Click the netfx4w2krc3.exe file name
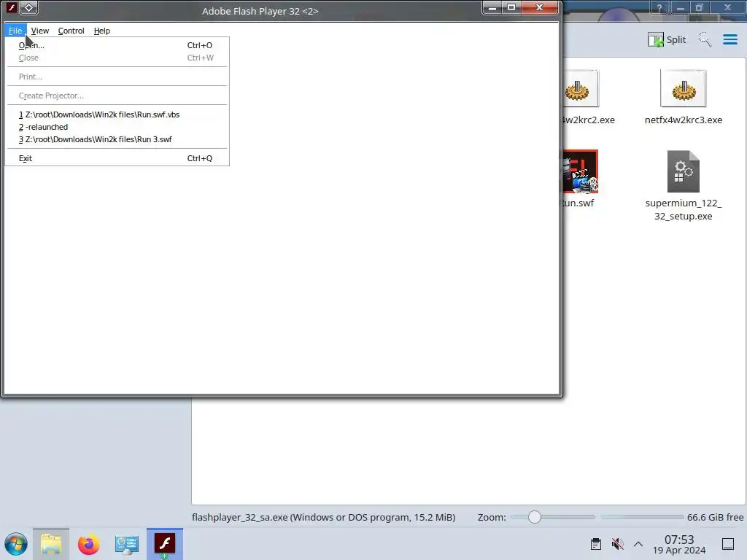The width and height of the screenshot is (747, 560). coord(683,120)
